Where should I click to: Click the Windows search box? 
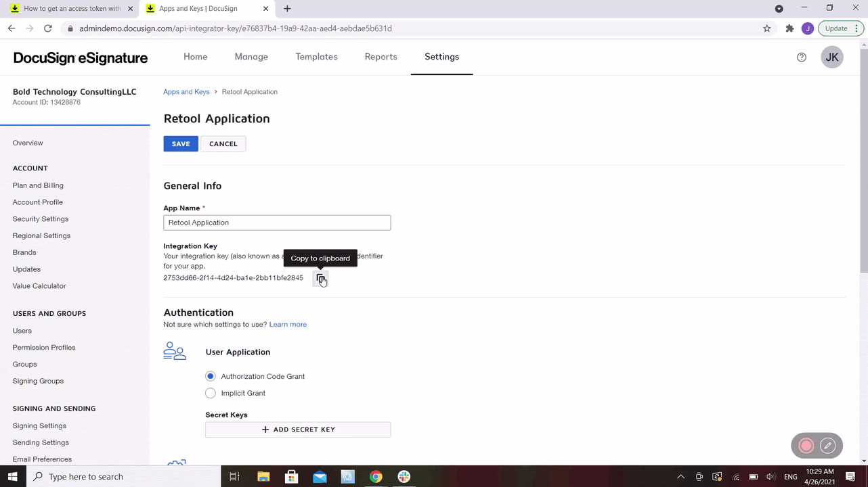tap(123, 477)
